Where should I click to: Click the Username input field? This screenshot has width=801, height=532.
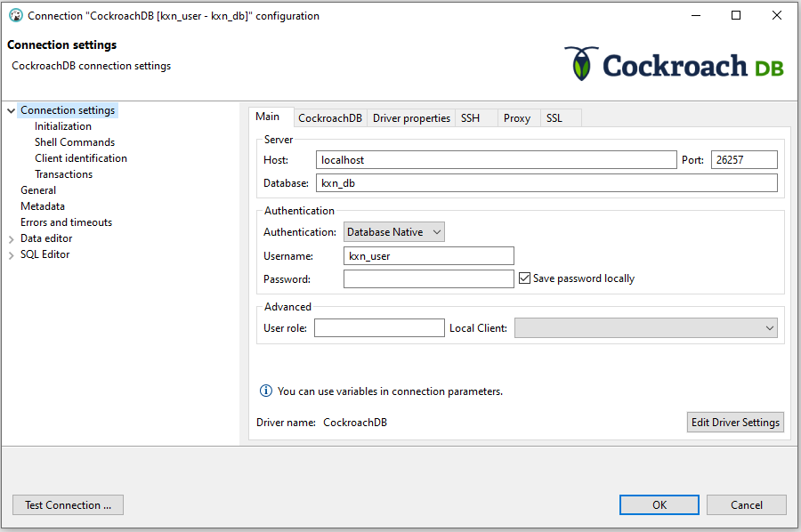pyautogui.click(x=429, y=256)
